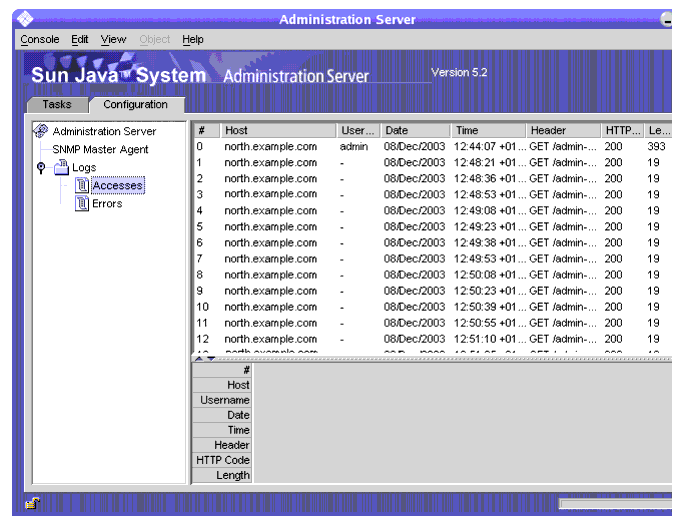Expand split pane with down arrow
This screenshot has width=673, height=525.
point(211,358)
